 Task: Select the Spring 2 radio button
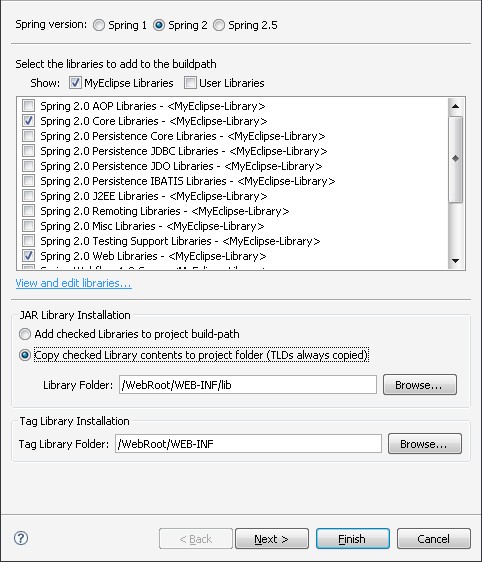[x=159, y=25]
